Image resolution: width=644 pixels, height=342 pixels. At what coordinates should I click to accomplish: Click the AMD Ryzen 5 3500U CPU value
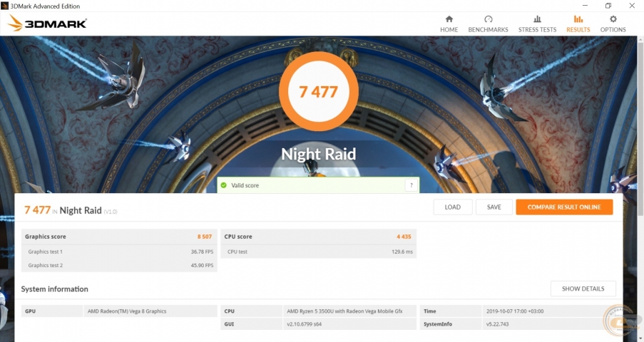[x=344, y=311]
